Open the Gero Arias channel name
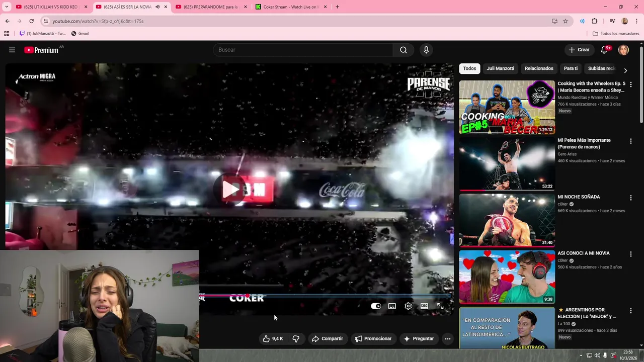Screen dimensions: 644x362 (567, 154)
